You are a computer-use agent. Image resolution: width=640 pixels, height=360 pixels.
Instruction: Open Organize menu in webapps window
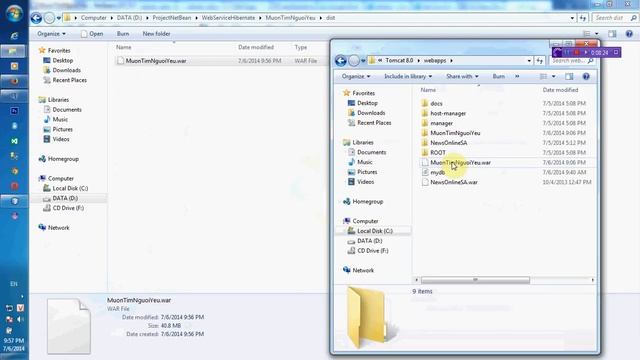(356, 76)
